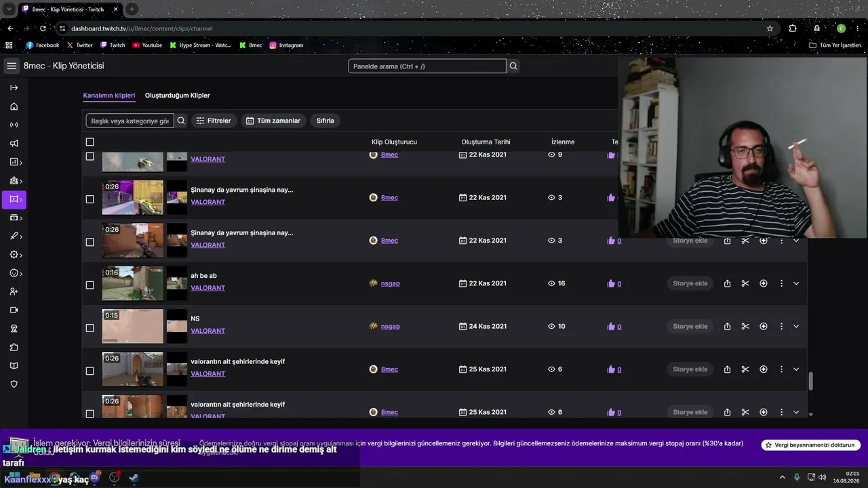The image size is (868, 488).
Task: Select the clip created 22 Kas with 9 views
Action: (x=90, y=156)
